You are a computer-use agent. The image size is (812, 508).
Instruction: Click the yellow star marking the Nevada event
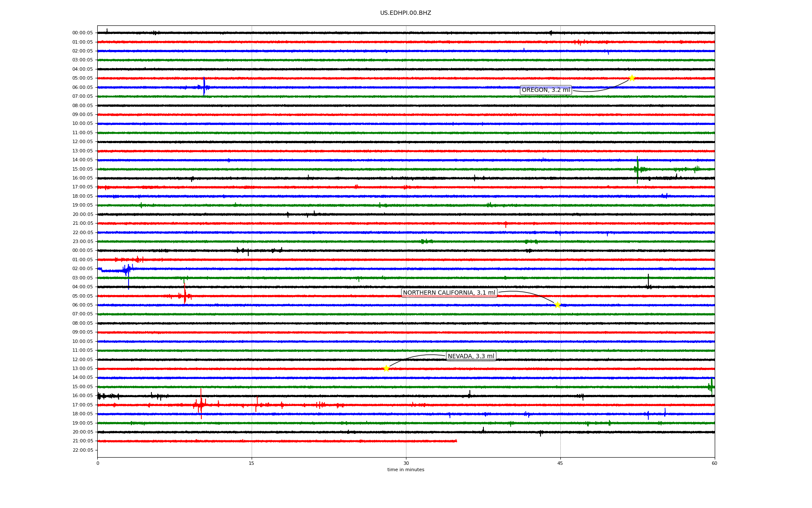[386, 369]
